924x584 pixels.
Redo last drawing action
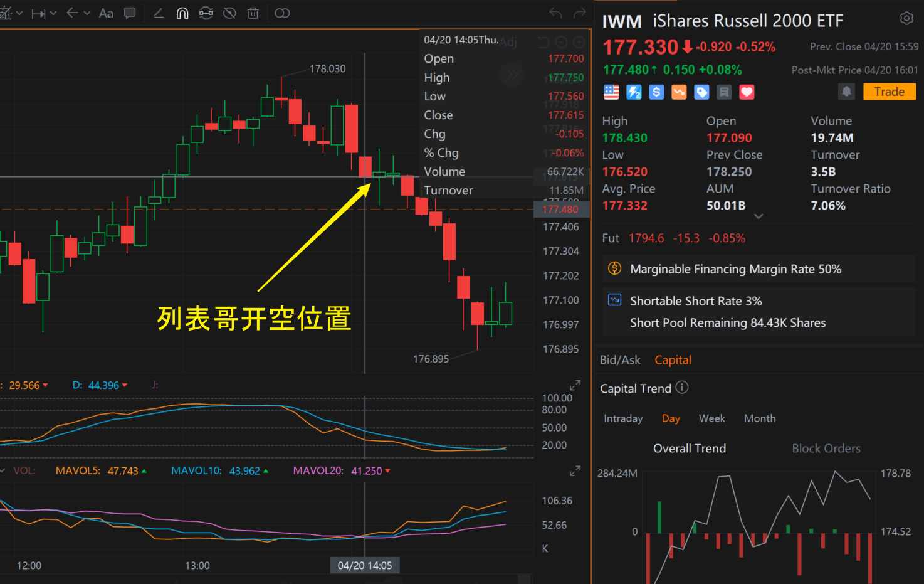point(580,13)
